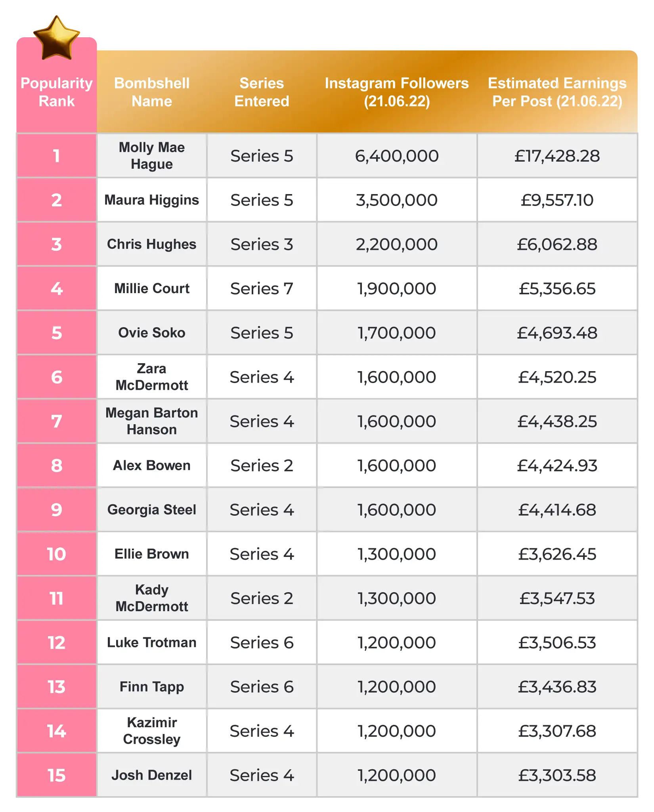Click the Series 7 cell for Millie Court
This screenshot has width=654, height=812.
[262, 288]
